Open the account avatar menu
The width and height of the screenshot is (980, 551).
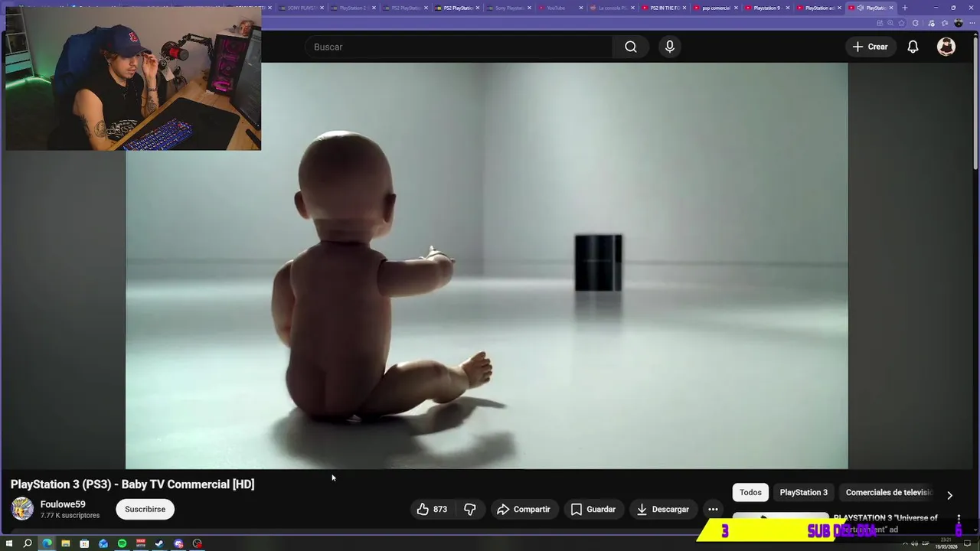click(946, 47)
